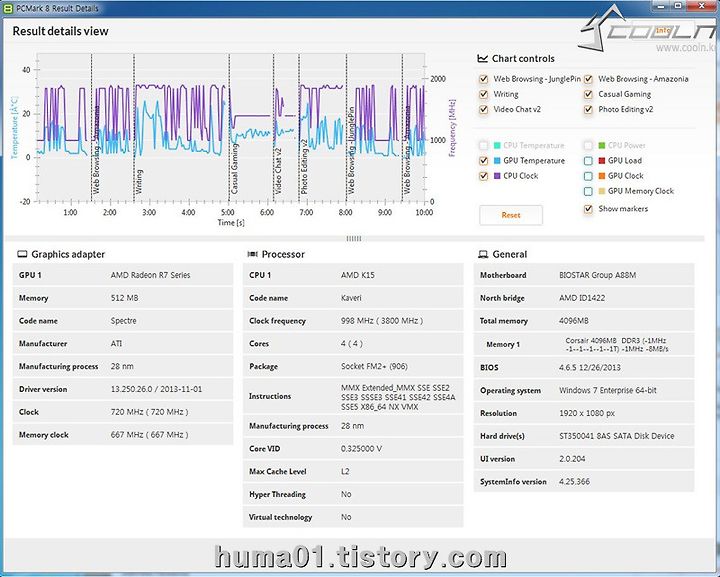Click driver version 13.250.26.0 value
Image resolution: width=720 pixels, height=577 pixels.
(156, 389)
